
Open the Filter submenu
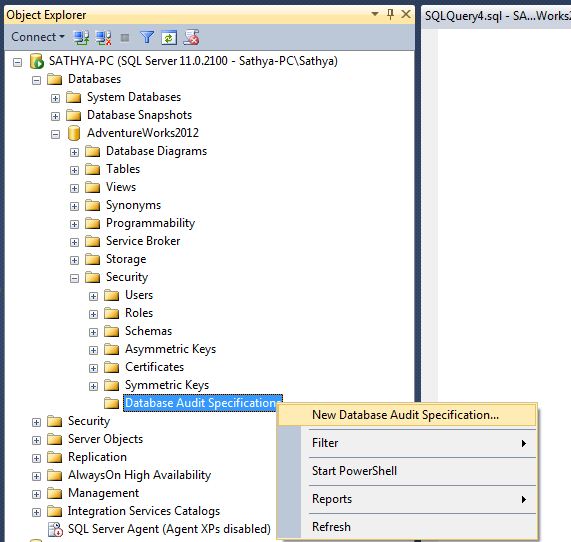(x=407, y=443)
